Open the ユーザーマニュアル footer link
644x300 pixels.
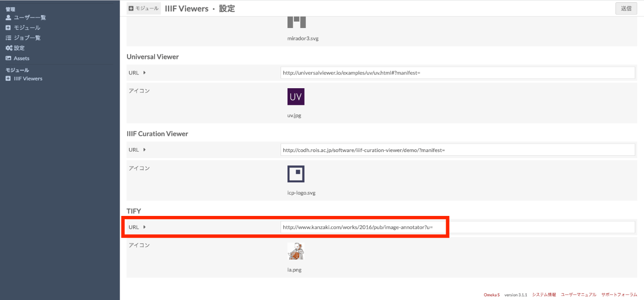pos(578,294)
